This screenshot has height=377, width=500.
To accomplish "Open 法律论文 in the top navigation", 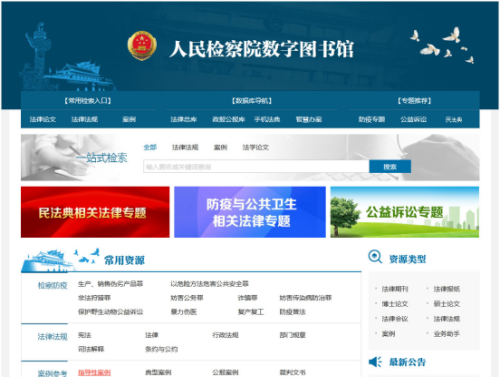I will pyautogui.click(x=43, y=119).
